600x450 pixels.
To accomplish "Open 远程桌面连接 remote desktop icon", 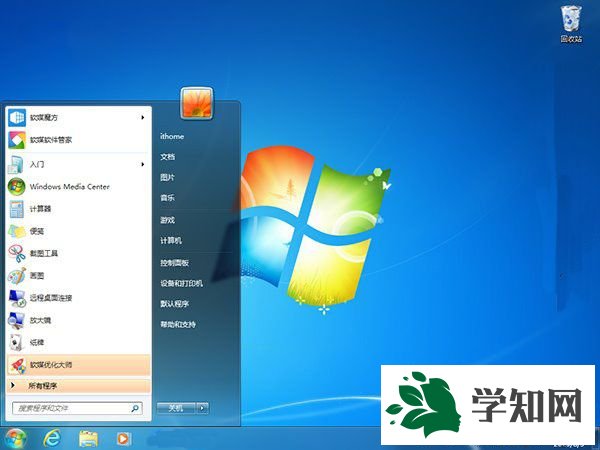I will click(x=17, y=298).
